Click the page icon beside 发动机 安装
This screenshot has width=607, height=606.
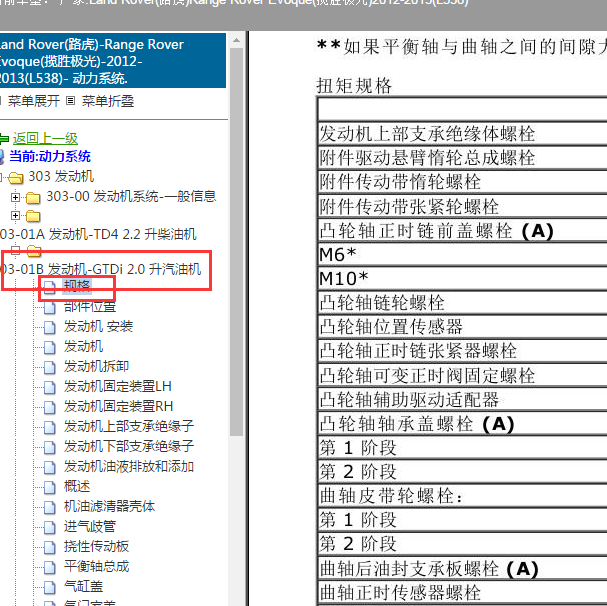click(50, 328)
